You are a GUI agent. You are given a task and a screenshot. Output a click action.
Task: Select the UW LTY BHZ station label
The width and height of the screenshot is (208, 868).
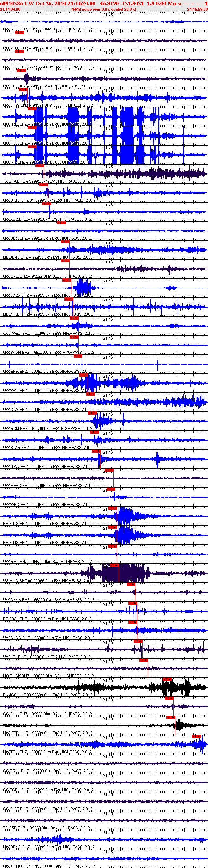coord(47,657)
